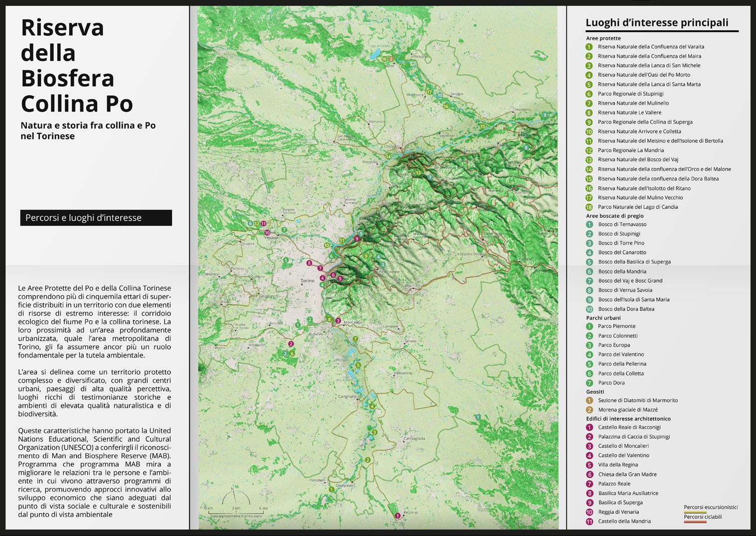Click map marker 13 in Bosco del Vaj
The width and height of the screenshot is (756, 536).
tap(418, 173)
